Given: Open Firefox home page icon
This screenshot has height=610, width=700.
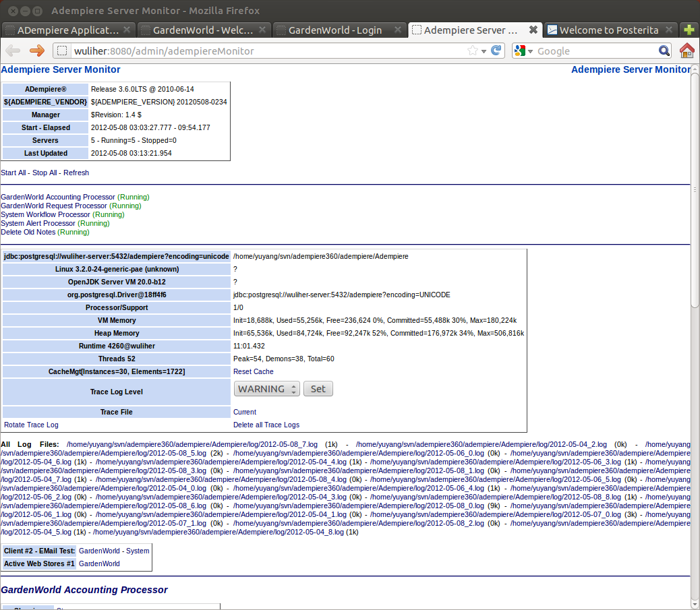Looking at the screenshot, I should 687,51.
